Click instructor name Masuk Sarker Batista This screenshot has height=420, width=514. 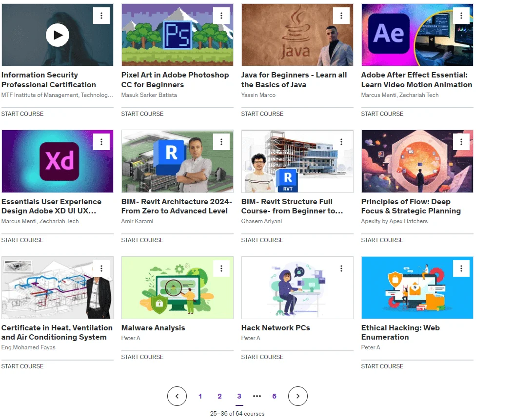point(149,95)
